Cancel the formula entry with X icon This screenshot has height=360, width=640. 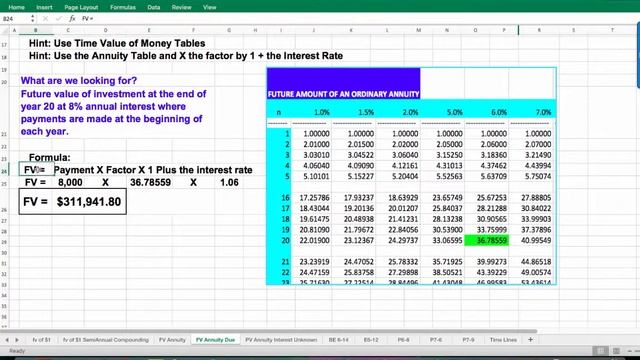(x=45, y=19)
